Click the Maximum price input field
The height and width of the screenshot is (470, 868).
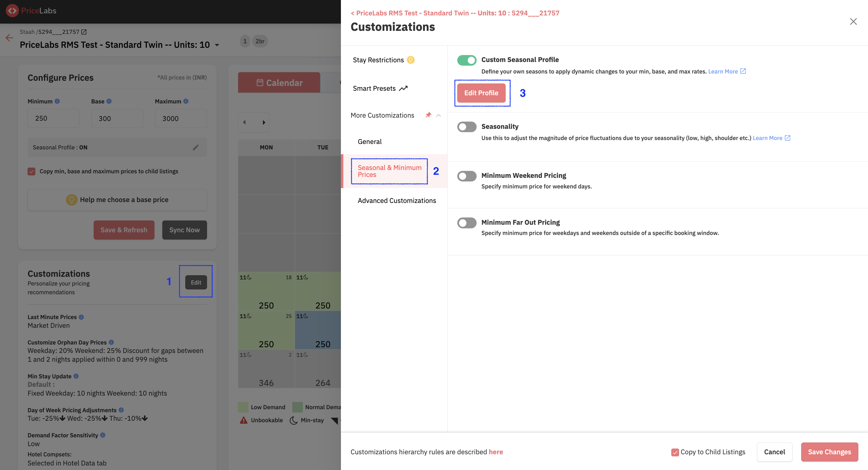point(181,118)
